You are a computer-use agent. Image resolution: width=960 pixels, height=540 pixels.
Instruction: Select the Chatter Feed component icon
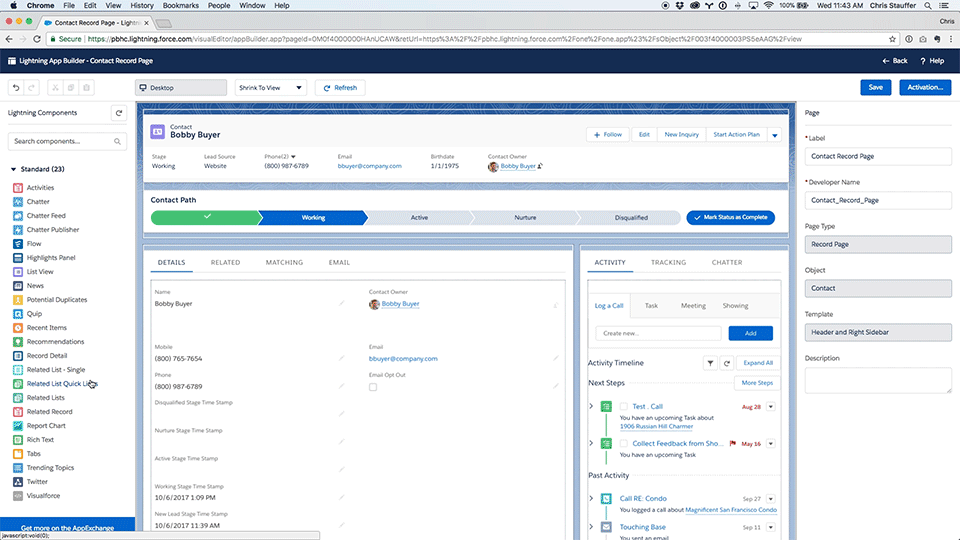click(x=18, y=216)
